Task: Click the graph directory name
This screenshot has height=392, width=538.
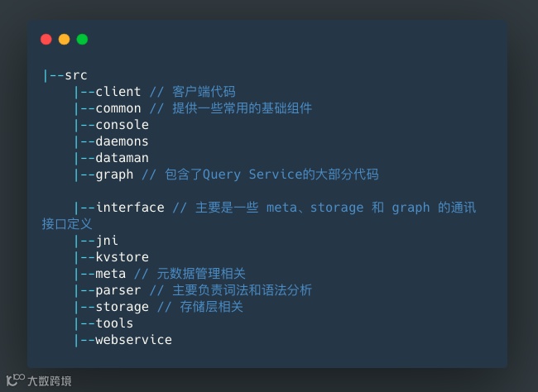Action: point(114,174)
